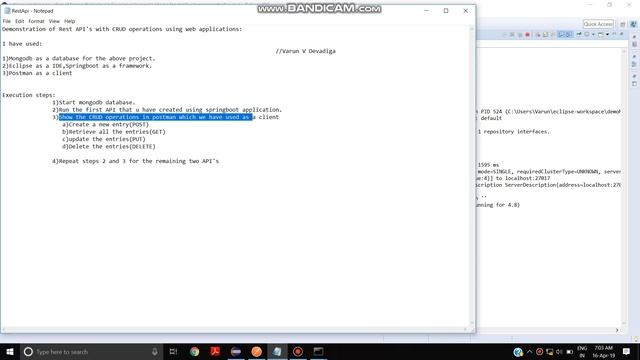
Task: Click the network icon in system tray
Action: (x=550, y=352)
